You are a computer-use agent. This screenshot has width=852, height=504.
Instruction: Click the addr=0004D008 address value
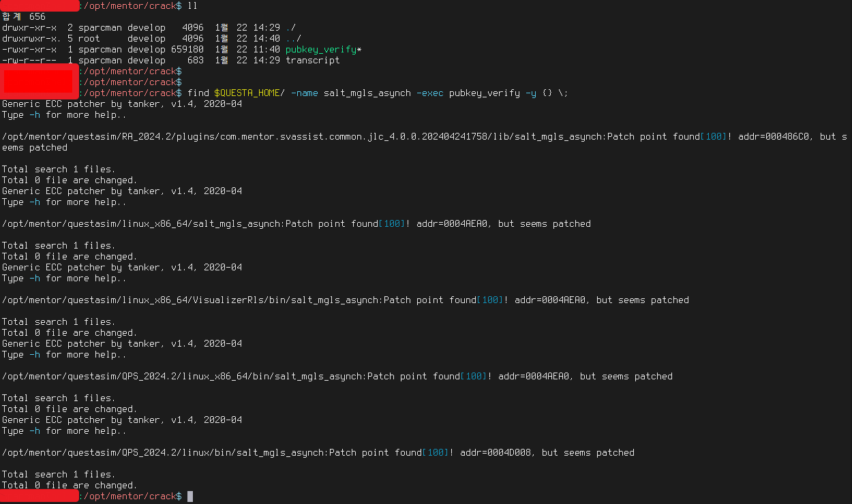498,453
